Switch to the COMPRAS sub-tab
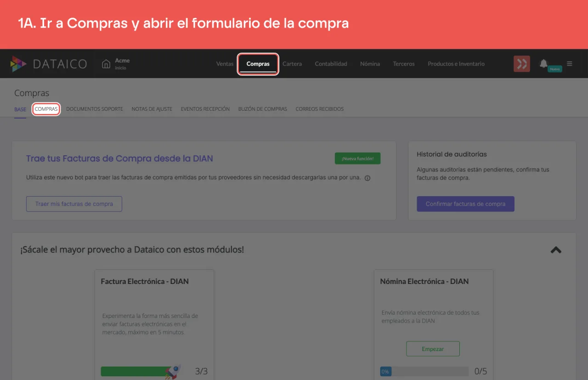 coord(46,109)
